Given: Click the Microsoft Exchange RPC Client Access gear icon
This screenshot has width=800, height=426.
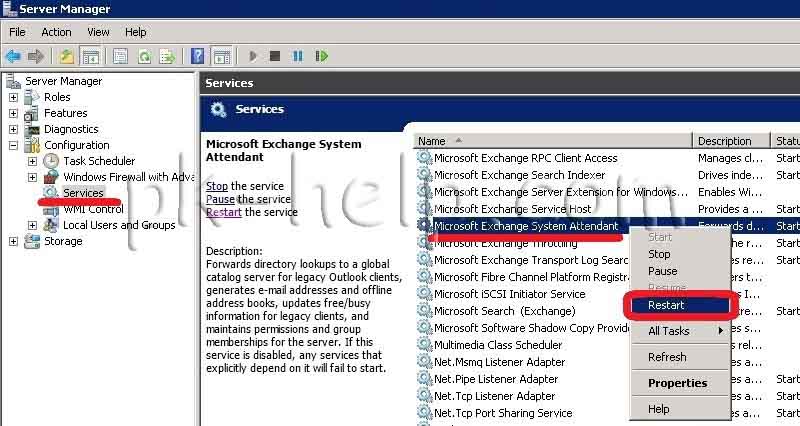Looking at the screenshot, I should (424, 158).
